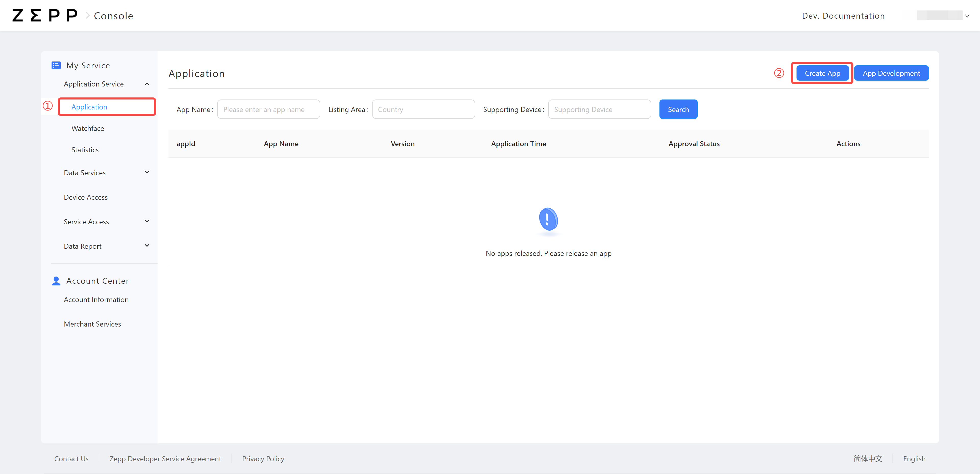Open Account Information

pyautogui.click(x=96, y=300)
